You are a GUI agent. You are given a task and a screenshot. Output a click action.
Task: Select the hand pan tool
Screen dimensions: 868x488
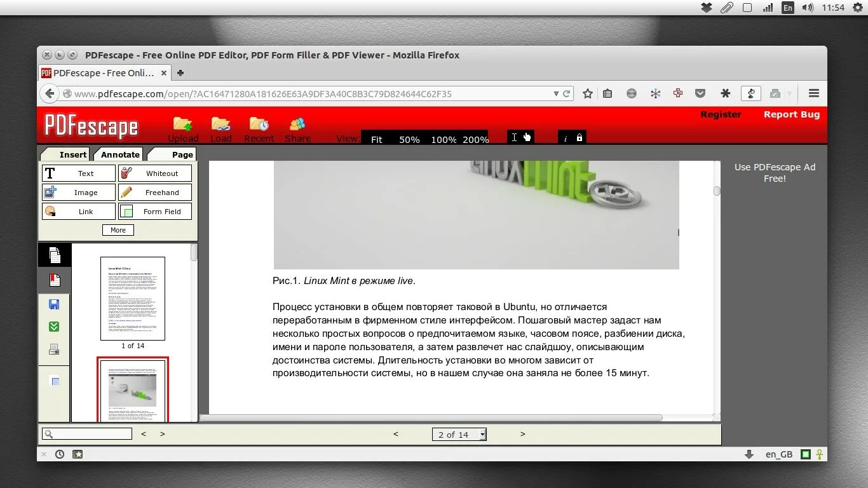click(x=527, y=137)
